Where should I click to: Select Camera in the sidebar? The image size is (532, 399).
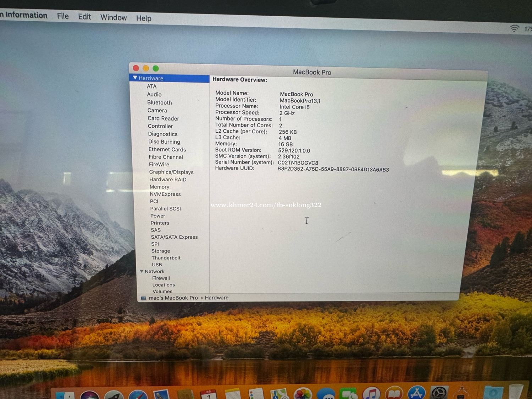(157, 110)
